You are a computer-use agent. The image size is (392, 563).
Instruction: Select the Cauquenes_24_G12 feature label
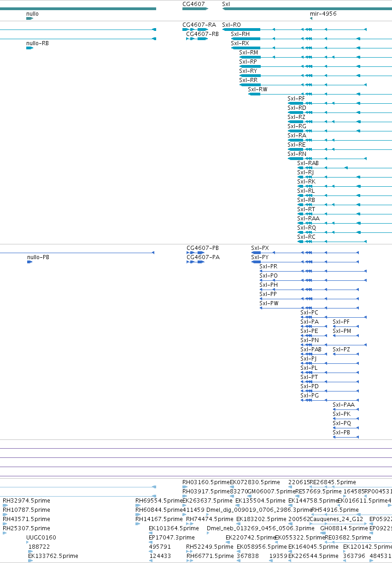click(x=336, y=519)
